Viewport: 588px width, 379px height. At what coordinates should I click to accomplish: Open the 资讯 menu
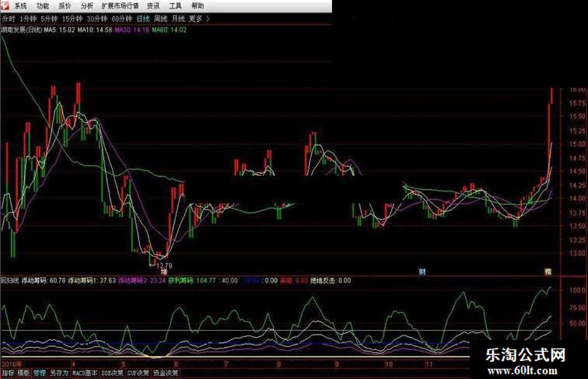153,6
